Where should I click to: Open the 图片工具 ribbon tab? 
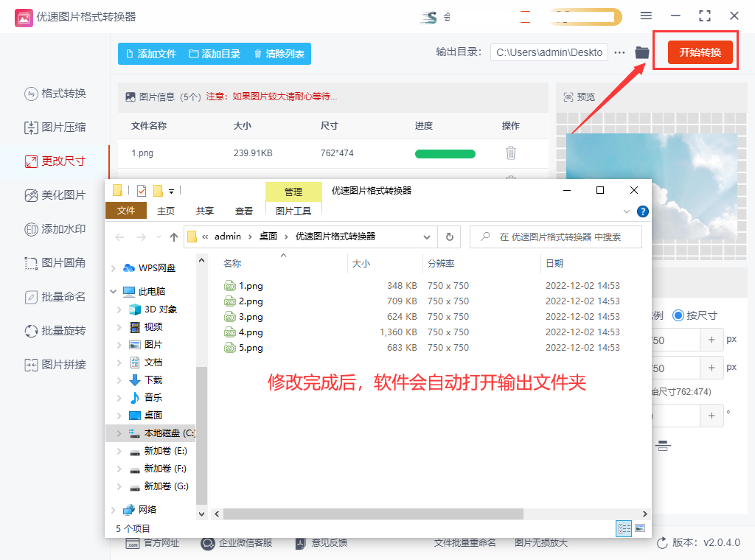click(x=293, y=211)
